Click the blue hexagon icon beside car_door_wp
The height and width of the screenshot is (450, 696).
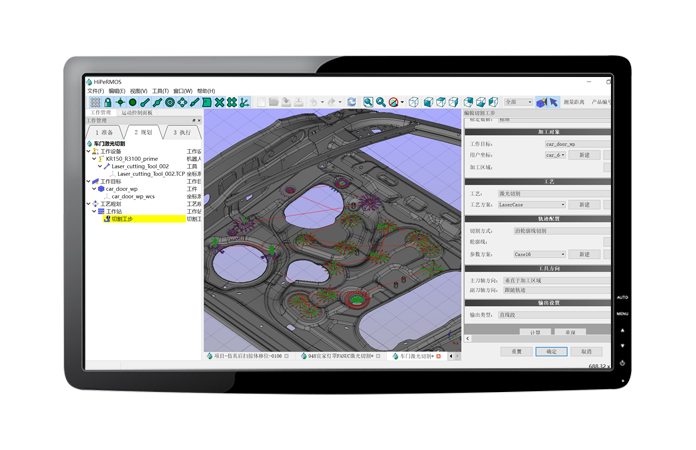[x=101, y=189]
